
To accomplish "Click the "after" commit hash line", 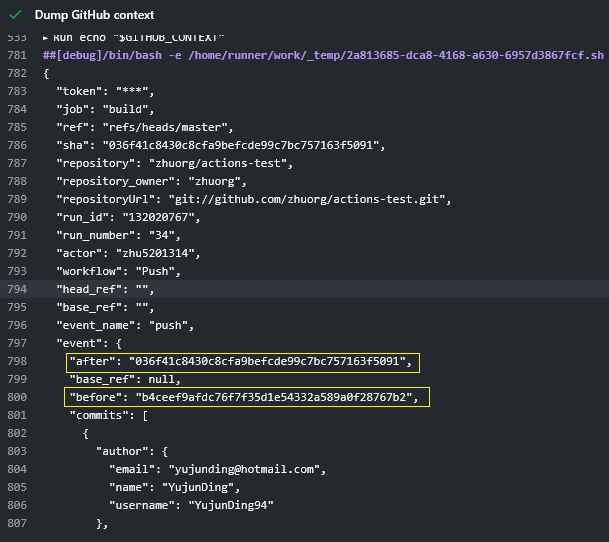I will pos(240,361).
